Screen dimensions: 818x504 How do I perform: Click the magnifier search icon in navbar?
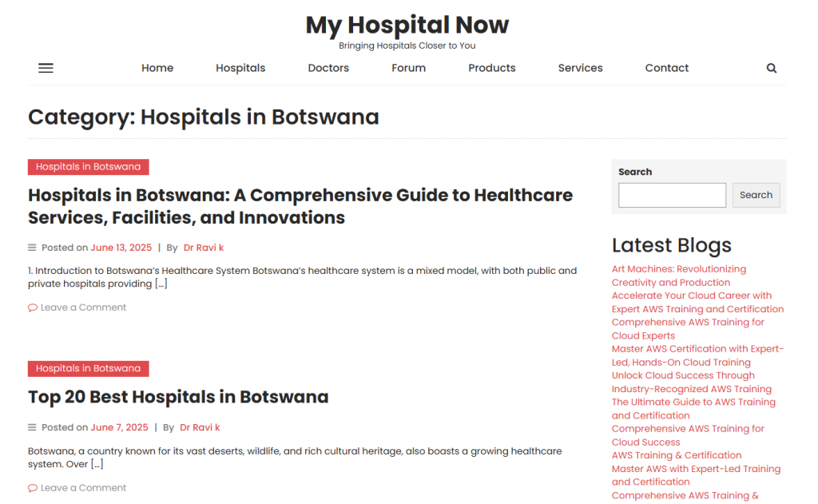coord(771,69)
